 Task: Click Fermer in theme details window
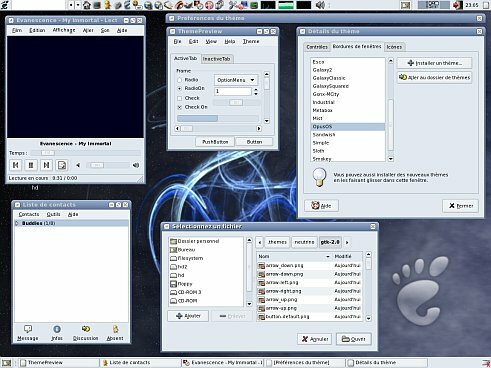[x=461, y=206]
